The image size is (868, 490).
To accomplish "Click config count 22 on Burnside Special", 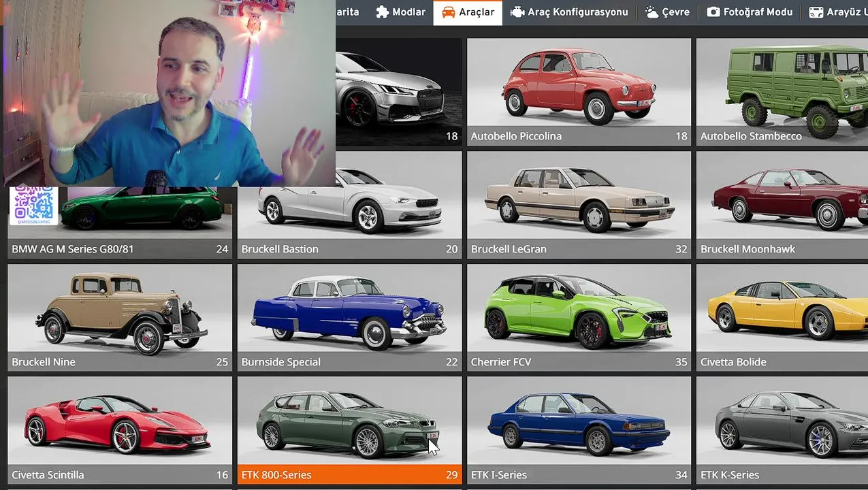I will point(451,362).
